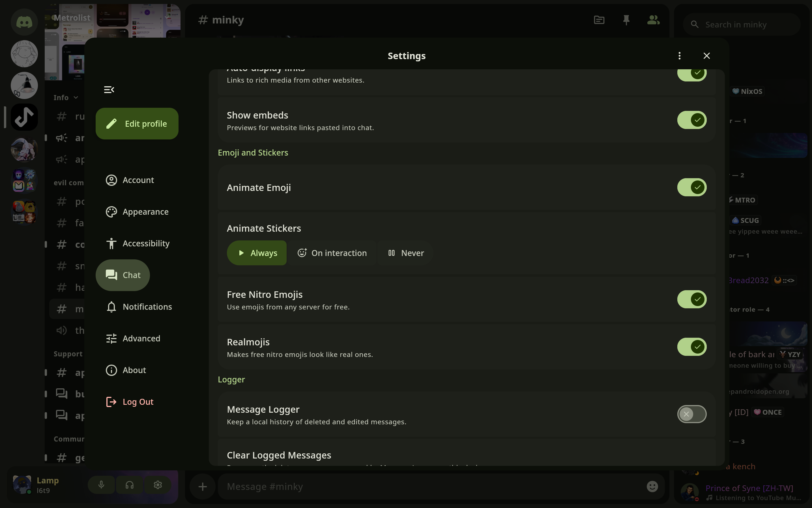Open pinned messages pin icon
Image resolution: width=812 pixels, height=508 pixels.
pos(626,20)
